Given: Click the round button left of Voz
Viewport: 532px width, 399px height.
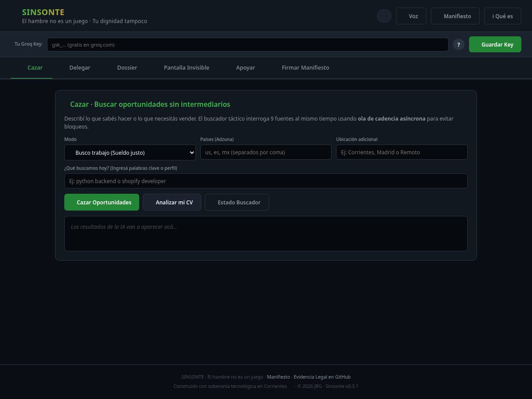Looking at the screenshot, I should pos(384,16).
